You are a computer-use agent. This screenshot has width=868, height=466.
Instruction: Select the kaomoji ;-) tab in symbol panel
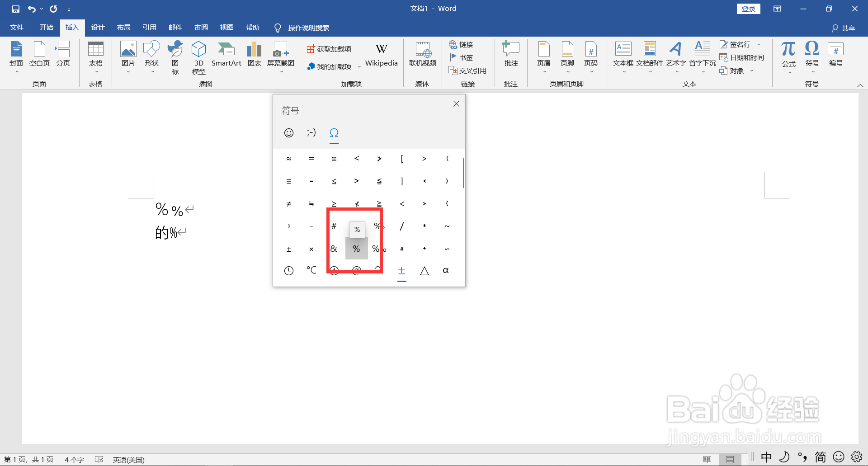point(311,132)
